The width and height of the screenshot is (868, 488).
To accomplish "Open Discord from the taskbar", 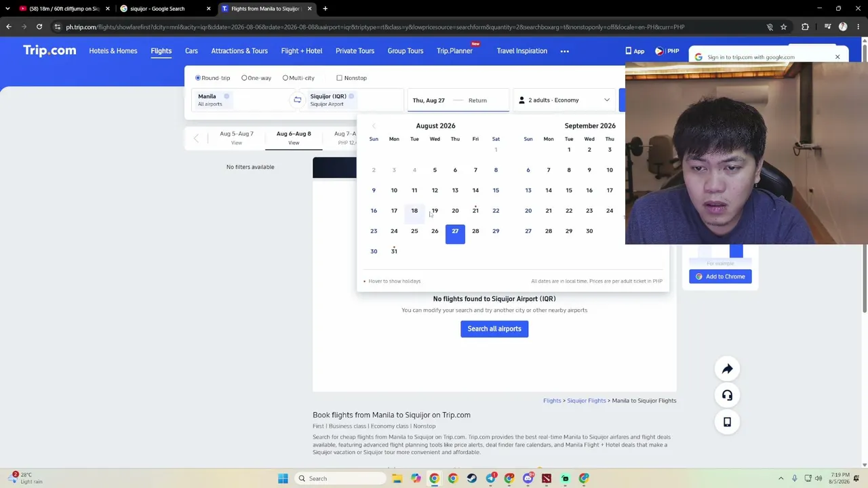I will 528,479.
